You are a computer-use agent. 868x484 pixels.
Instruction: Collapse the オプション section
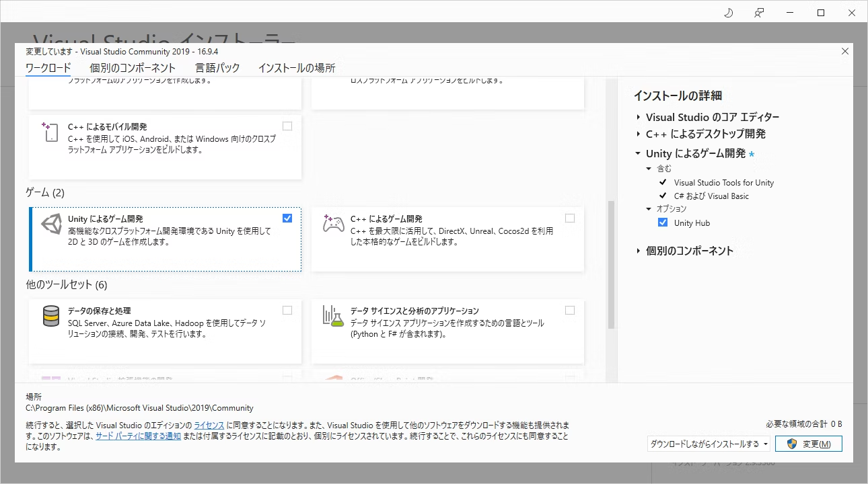(x=649, y=209)
